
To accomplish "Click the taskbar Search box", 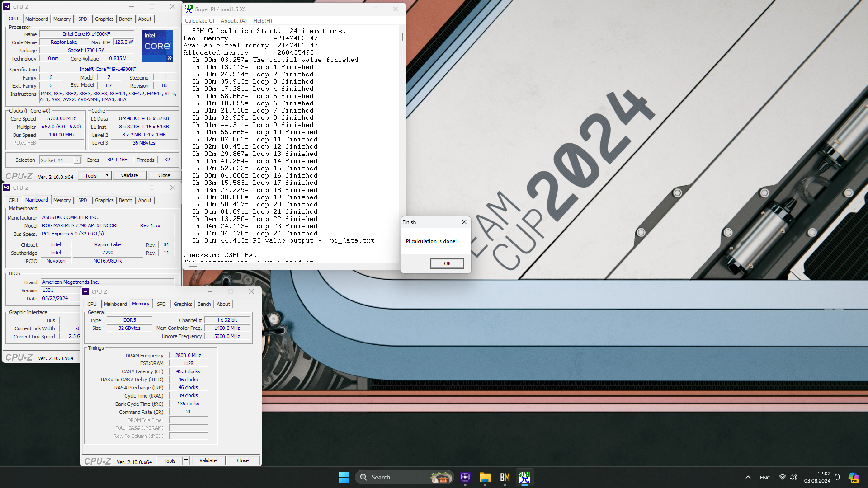I will click(405, 477).
